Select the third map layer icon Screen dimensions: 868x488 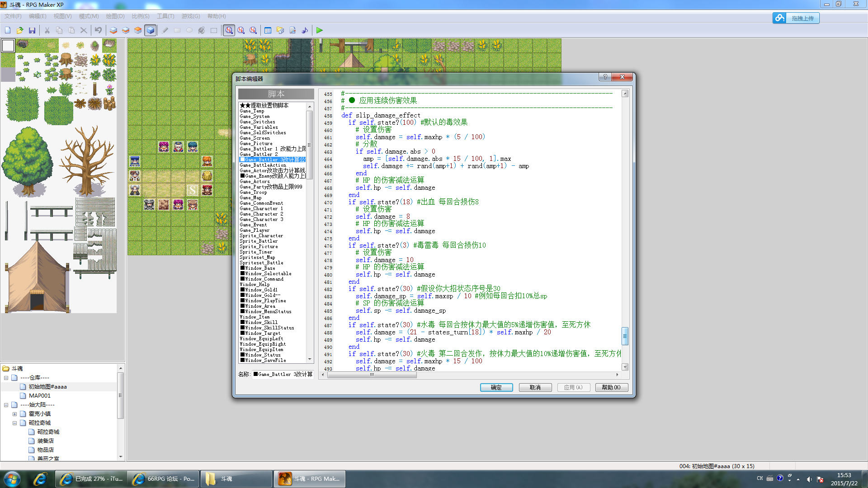138,30
